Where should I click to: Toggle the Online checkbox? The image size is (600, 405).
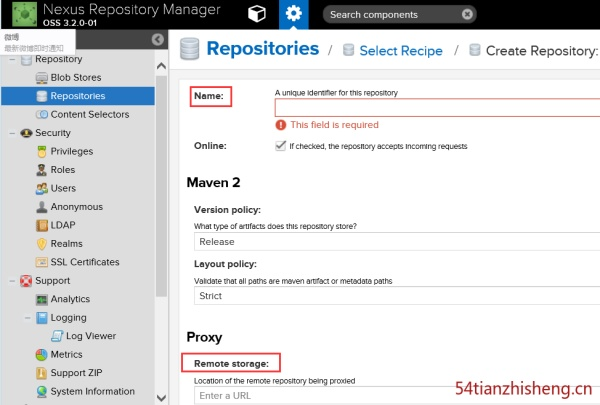[280, 146]
